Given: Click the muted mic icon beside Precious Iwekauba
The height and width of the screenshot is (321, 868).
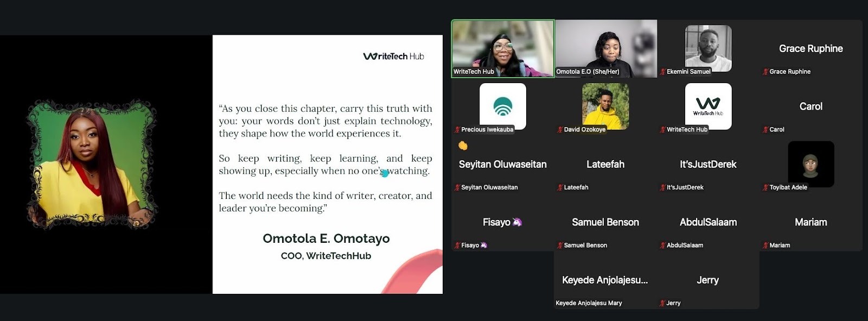Looking at the screenshot, I should [457, 130].
